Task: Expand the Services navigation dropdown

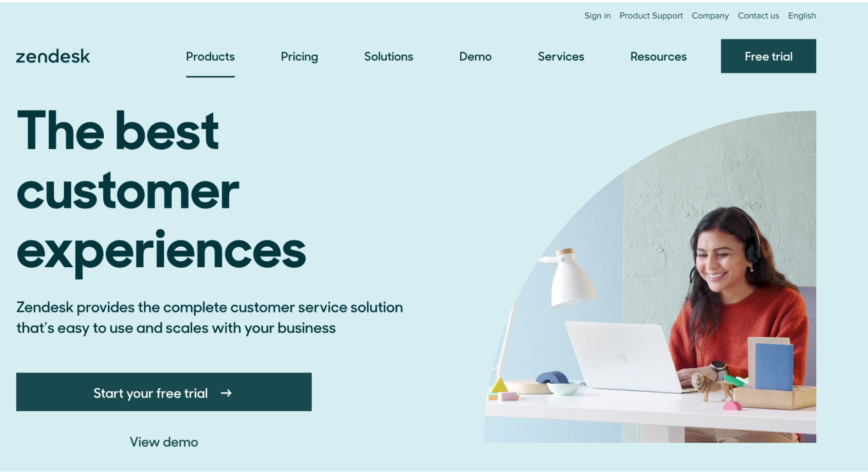Action: pyautogui.click(x=560, y=56)
